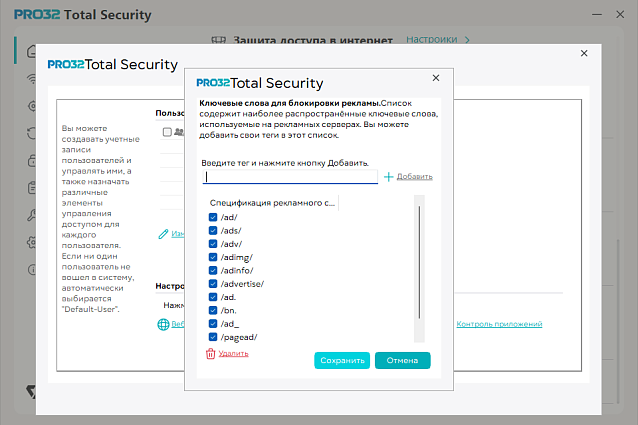Toggle the /ad. keyword checkbox
This screenshot has width=638, height=425.
point(213,297)
